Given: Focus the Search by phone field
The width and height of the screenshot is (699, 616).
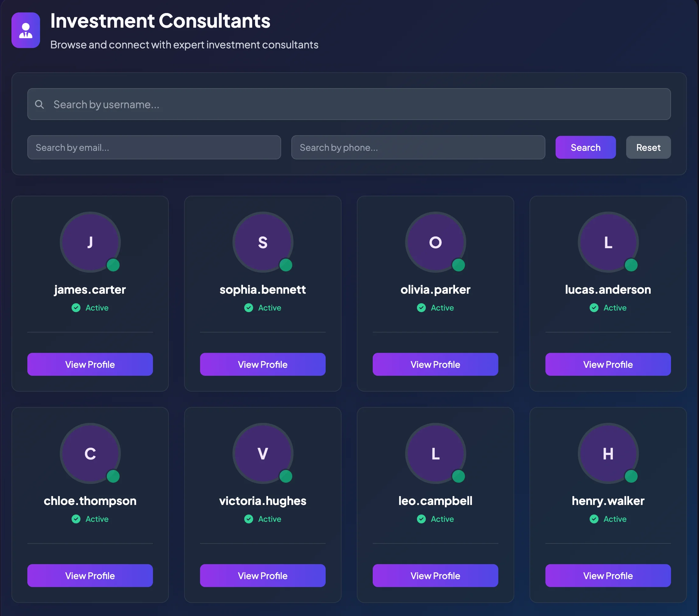Looking at the screenshot, I should [x=418, y=147].
